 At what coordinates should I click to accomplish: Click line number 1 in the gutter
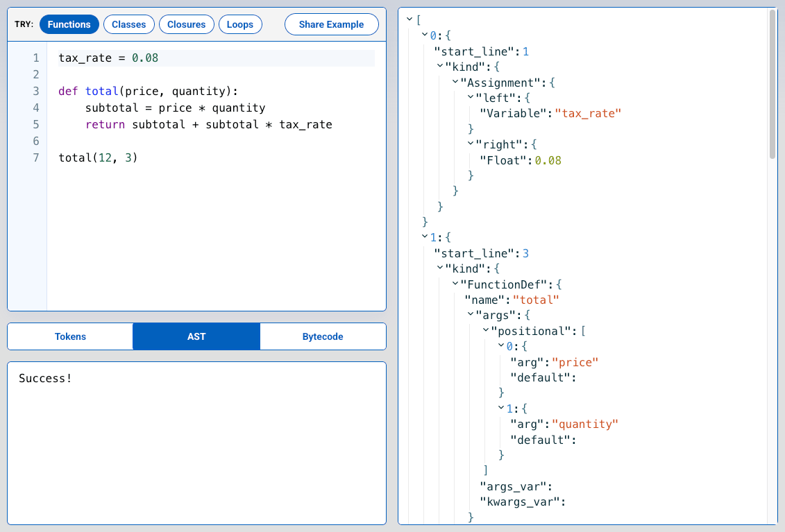[36, 58]
